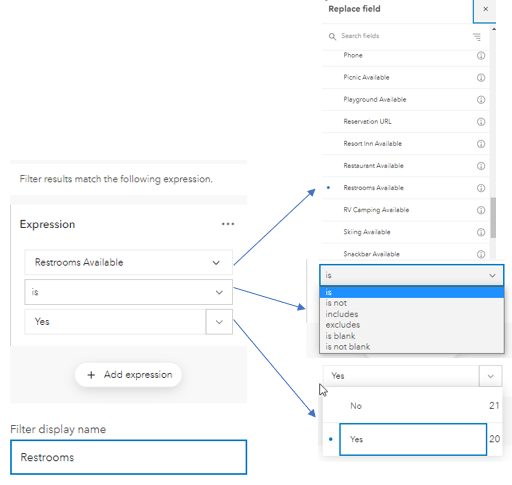Toggle the right Yes value dropdown arrow
The image size is (512, 485).
click(490, 376)
